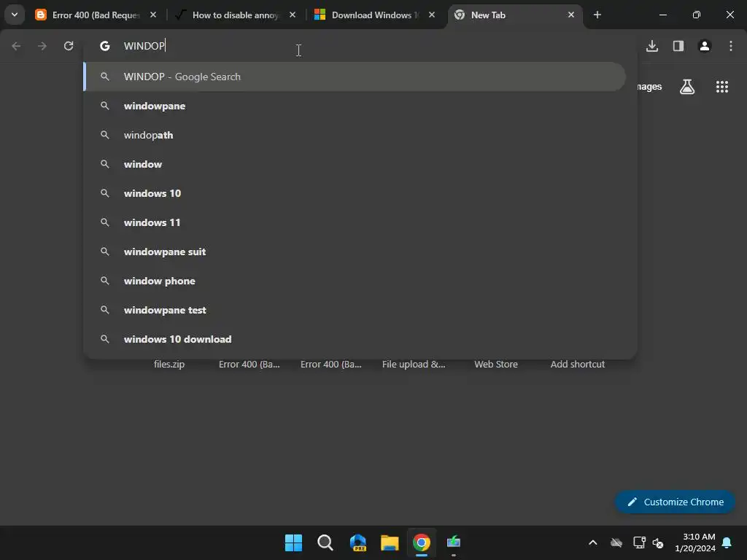Go forward with the forward arrow

[x=42, y=46]
